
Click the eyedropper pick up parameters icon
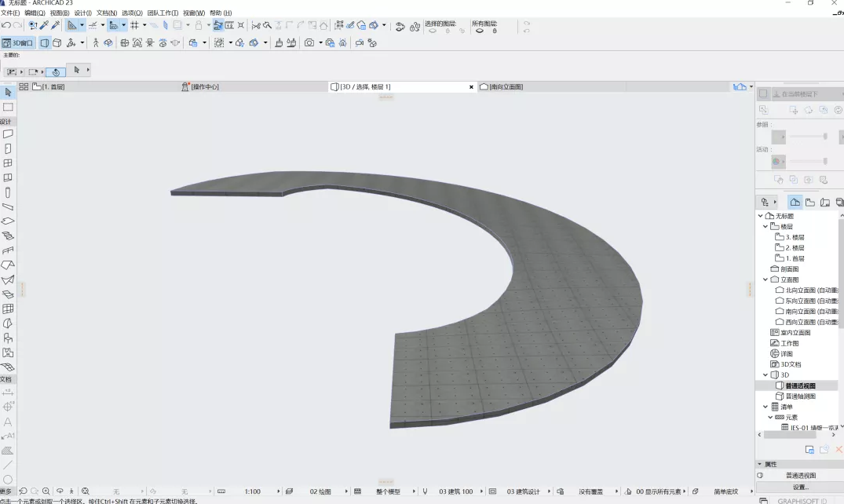44,25
